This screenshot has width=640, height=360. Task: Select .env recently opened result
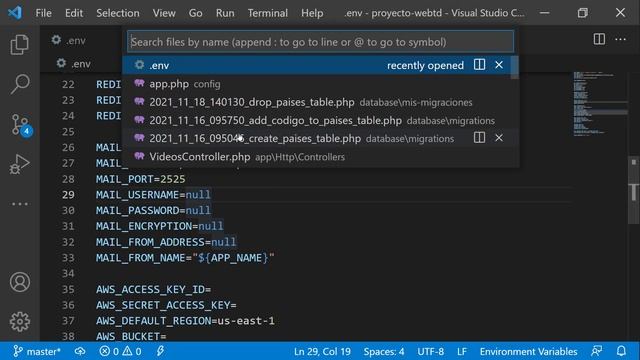pos(320,65)
